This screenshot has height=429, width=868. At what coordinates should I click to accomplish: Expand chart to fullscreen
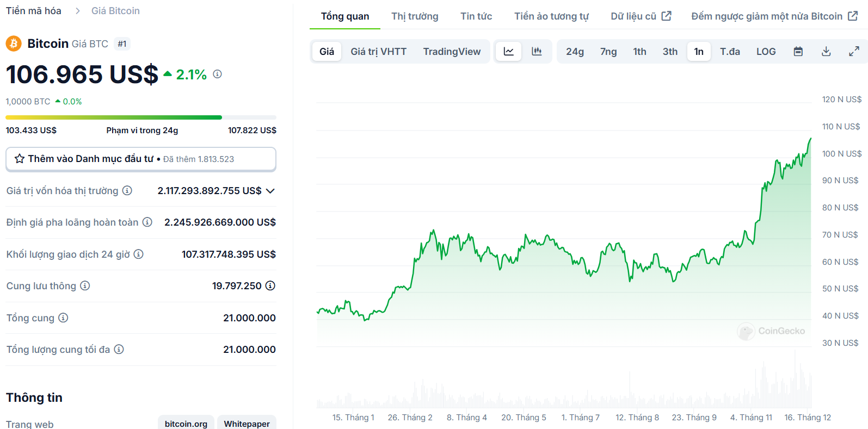(854, 52)
